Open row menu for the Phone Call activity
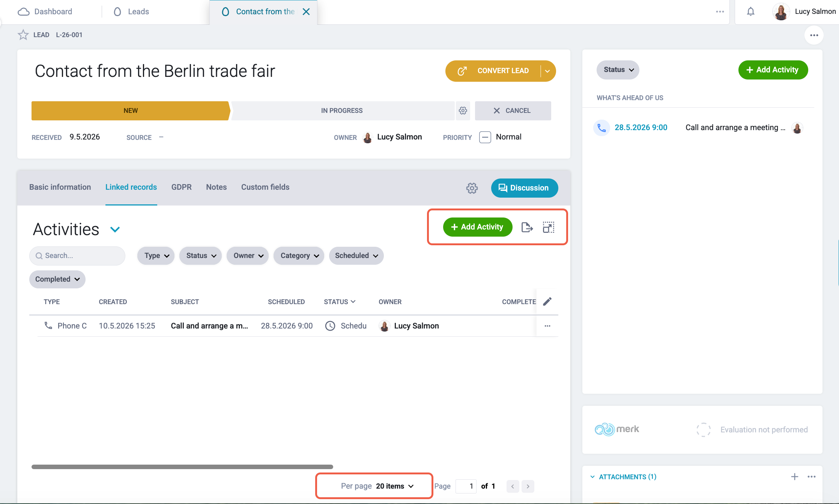This screenshot has width=839, height=504. (x=547, y=326)
